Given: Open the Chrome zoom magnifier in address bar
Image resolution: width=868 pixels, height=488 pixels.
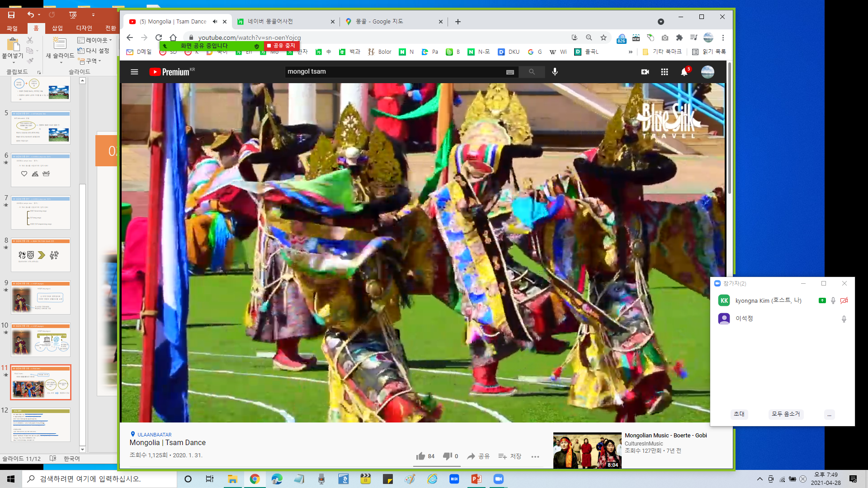Looking at the screenshot, I should 589,38.
